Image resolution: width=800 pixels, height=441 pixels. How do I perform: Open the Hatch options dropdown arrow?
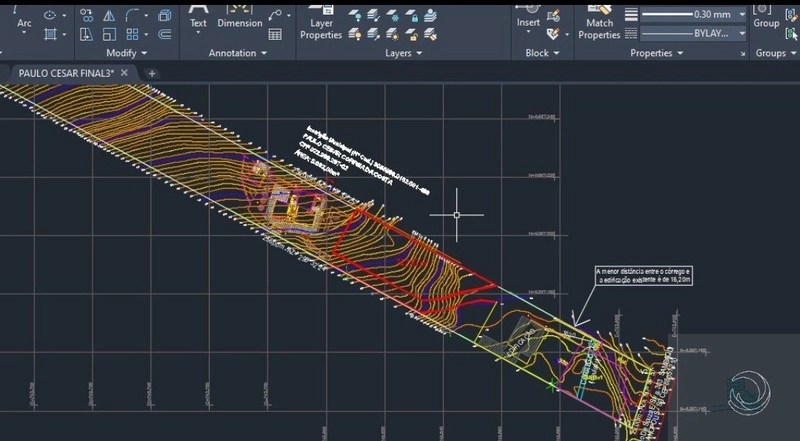(x=64, y=34)
